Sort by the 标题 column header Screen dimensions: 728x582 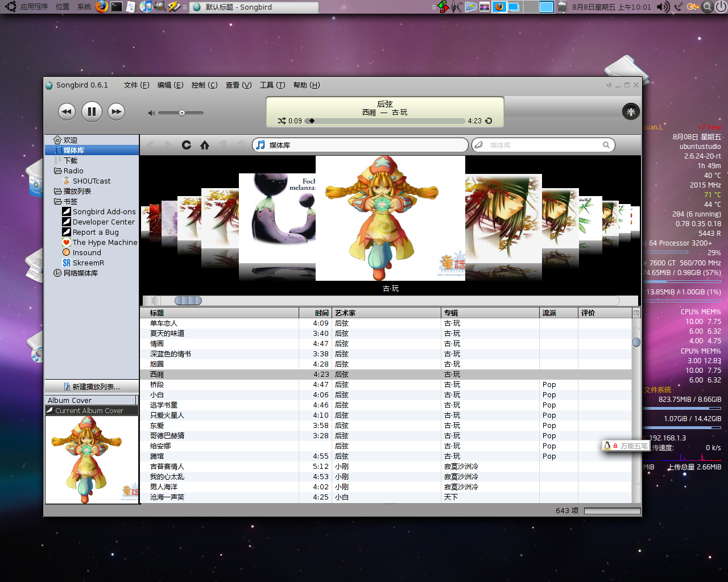click(220, 313)
